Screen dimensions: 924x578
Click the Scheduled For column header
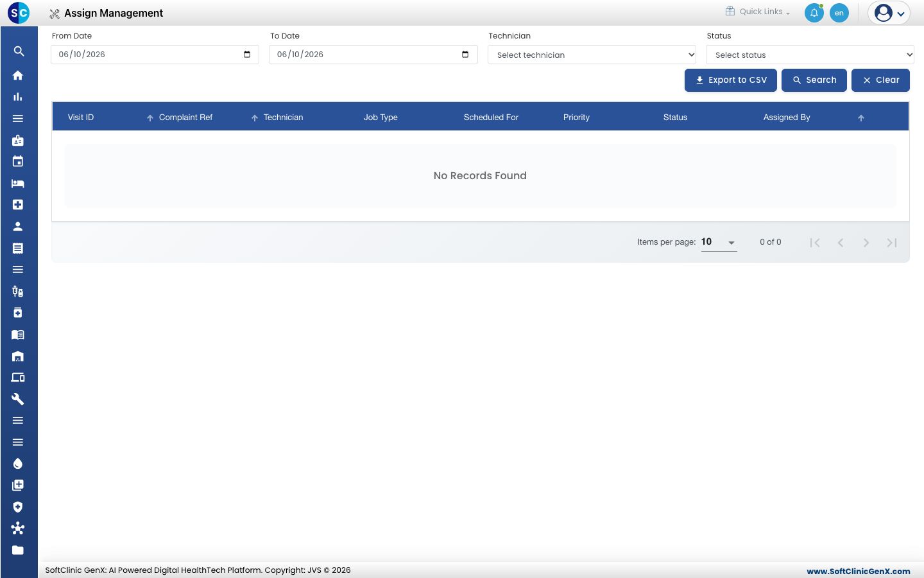pyautogui.click(x=491, y=118)
